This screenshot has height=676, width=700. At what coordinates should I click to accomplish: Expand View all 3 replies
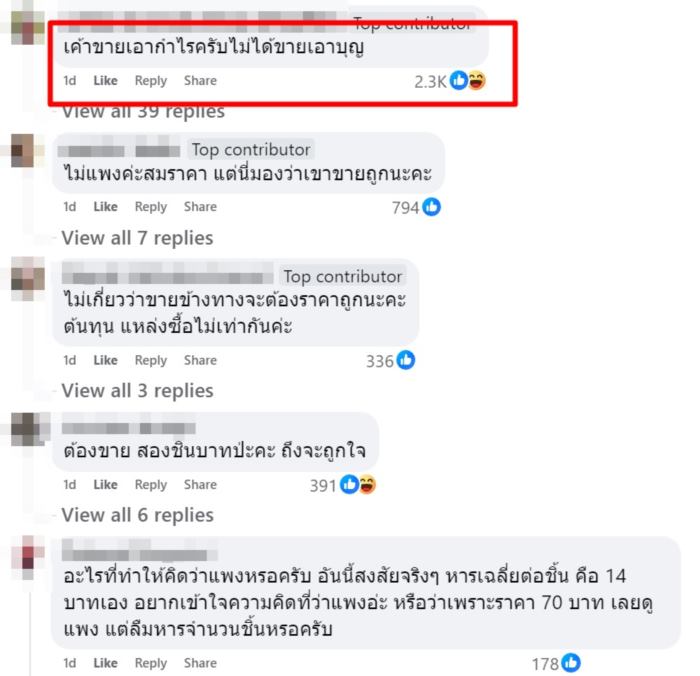[138, 391]
